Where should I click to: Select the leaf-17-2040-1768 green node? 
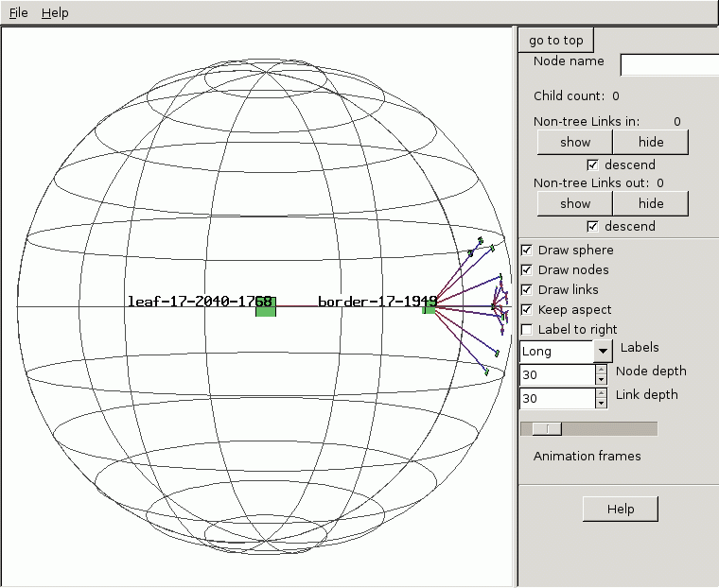(x=266, y=306)
